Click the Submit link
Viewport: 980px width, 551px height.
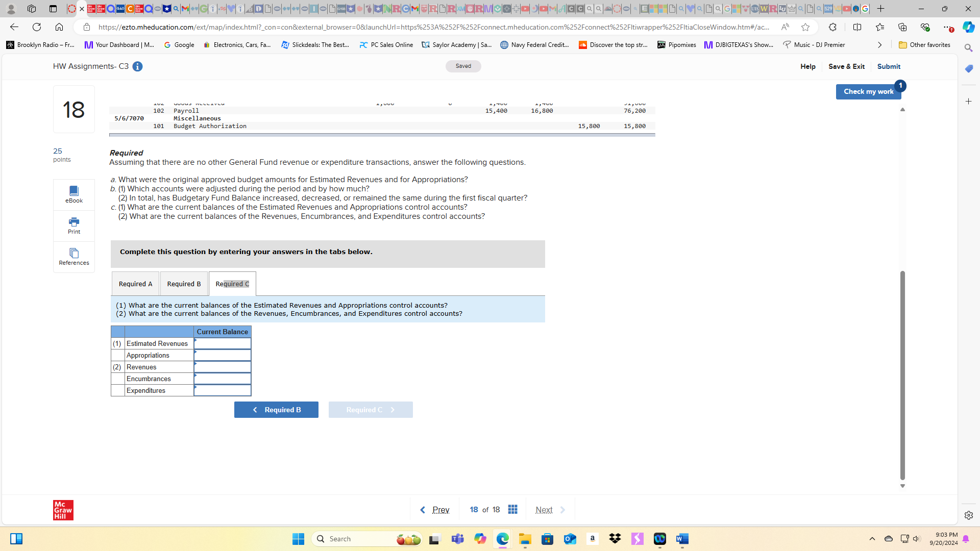[889, 66]
